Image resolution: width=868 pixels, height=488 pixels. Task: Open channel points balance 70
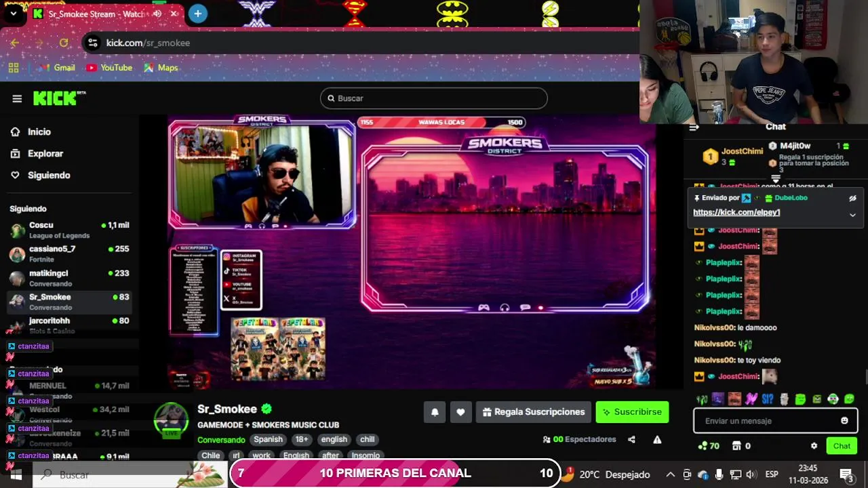click(709, 446)
